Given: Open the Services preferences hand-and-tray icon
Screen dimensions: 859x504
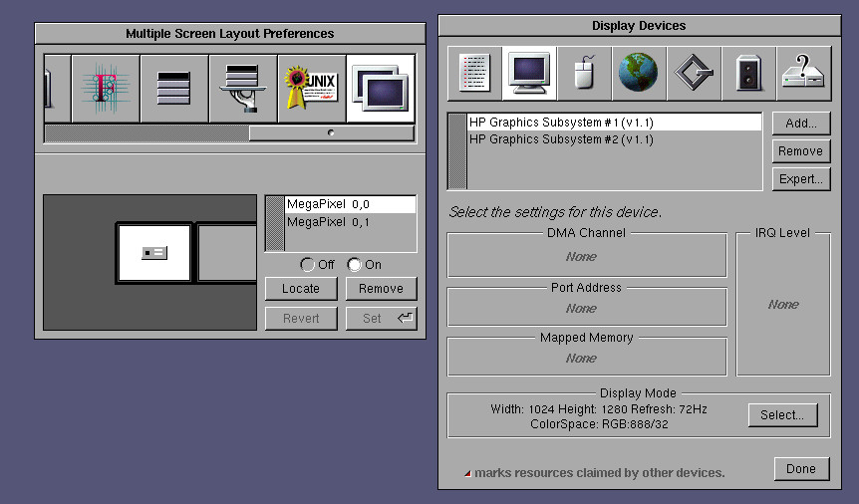Looking at the screenshot, I should click(x=242, y=88).
